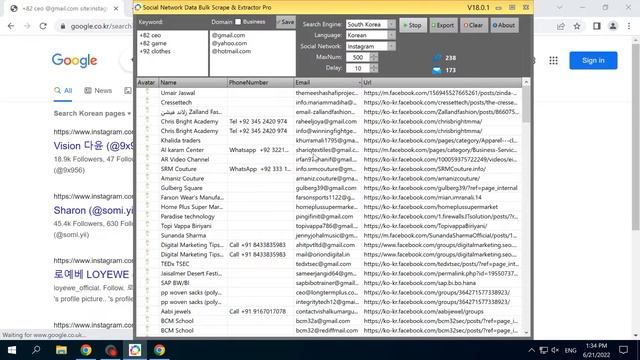The height and width of the screenshot is (360, 640).
Task: Click the phone count icon
Action: pyautogui.click(x=437, y=58)
